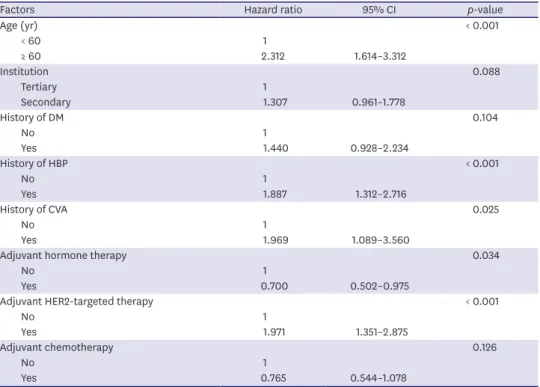Select hazard ratio value 1.307

tap(275, 102)
